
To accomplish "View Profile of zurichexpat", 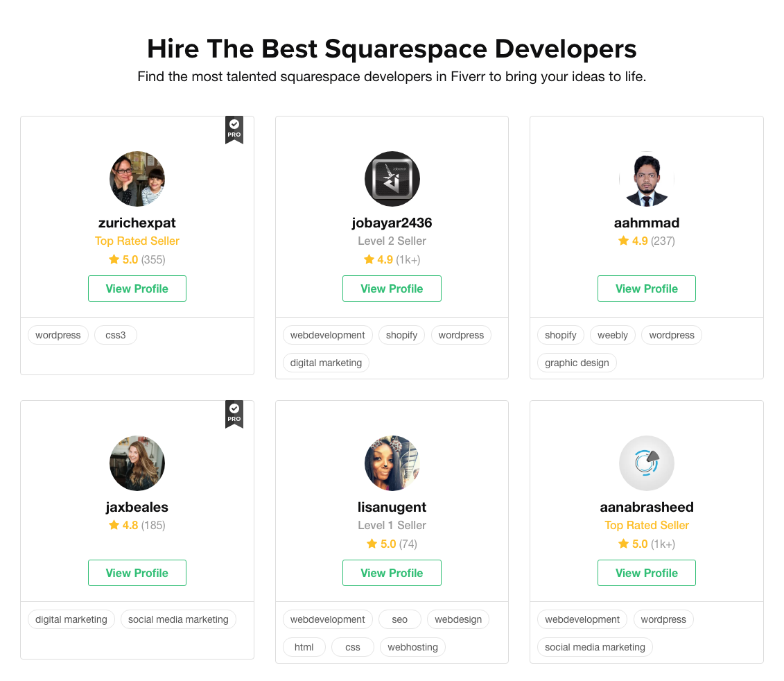I will (137, 288).
